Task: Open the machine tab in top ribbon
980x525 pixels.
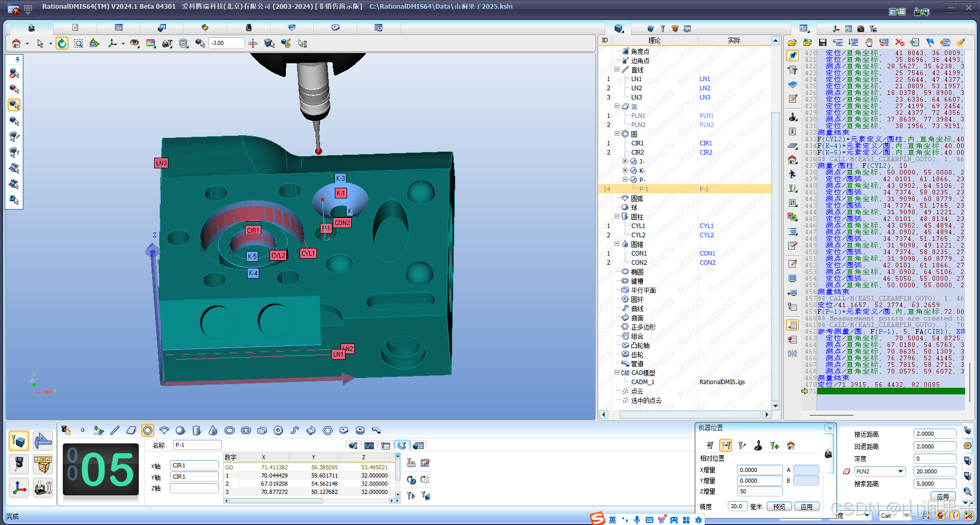Action: (x=31, y=28)
